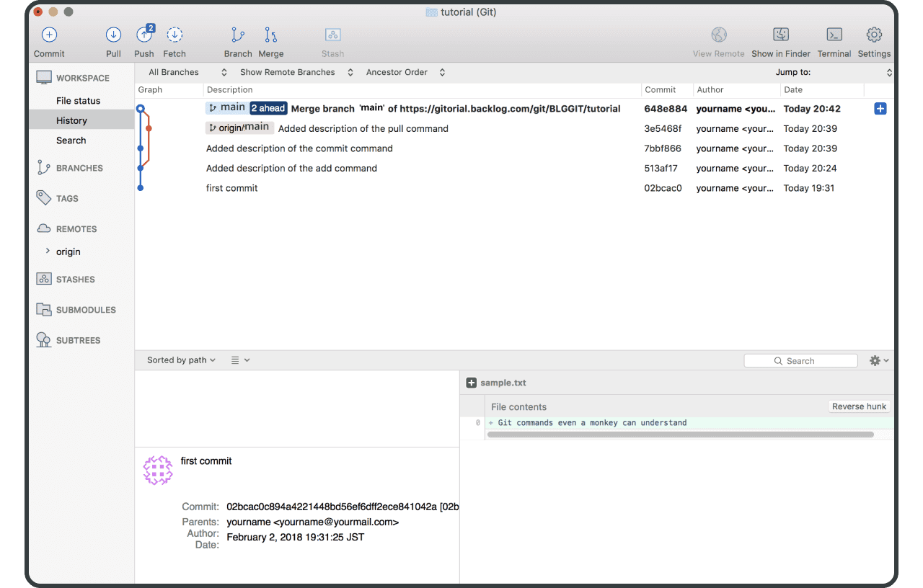Push the 2 pending commits

[x=144, y=35]
